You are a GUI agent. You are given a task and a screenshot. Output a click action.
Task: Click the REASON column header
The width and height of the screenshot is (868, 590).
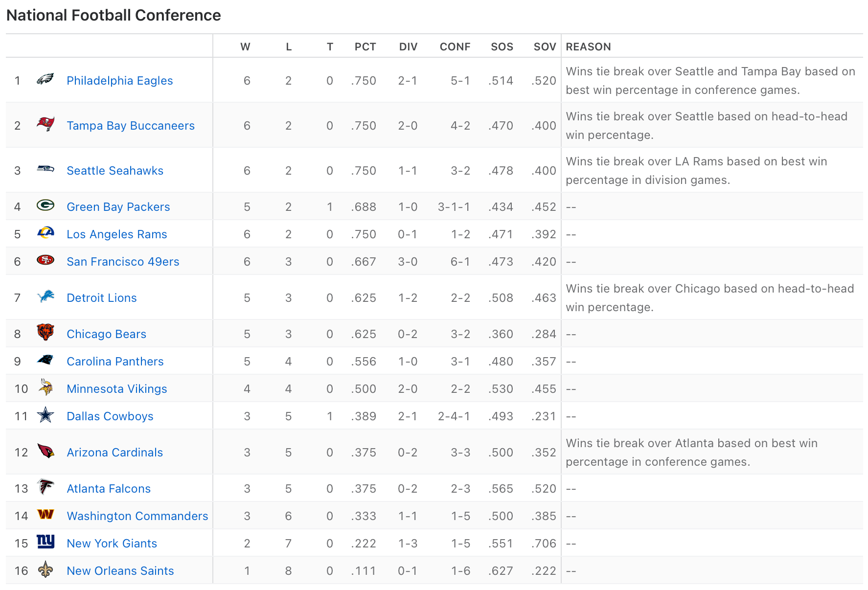click(588, 47)
